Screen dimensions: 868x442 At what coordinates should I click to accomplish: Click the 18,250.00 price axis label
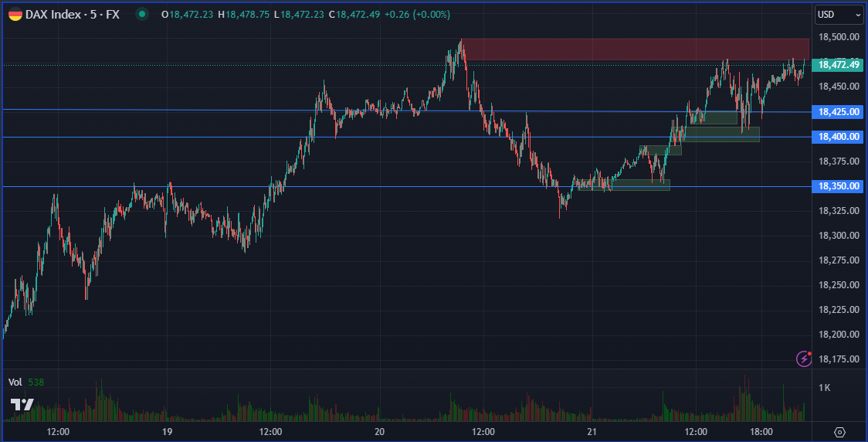[839, 284]
